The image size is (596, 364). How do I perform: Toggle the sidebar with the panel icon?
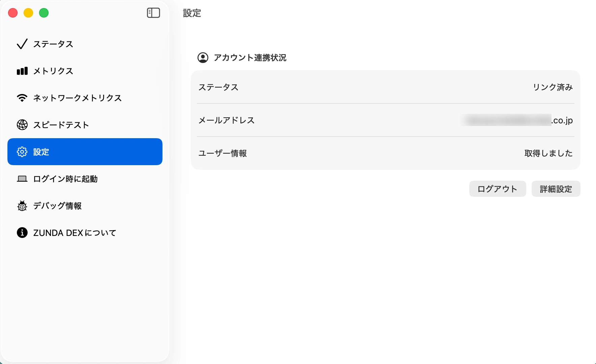tap(153, 13)
